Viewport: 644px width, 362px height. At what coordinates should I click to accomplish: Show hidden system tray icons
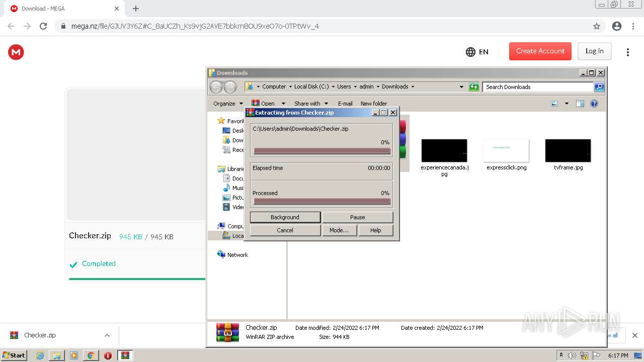tap(561, 355)
